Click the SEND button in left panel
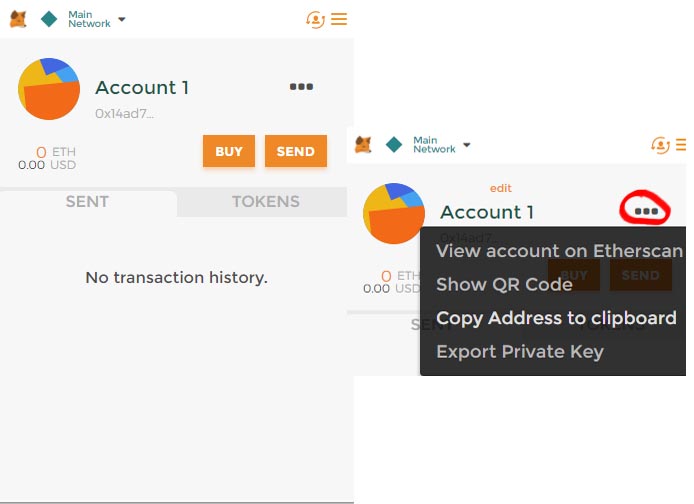Image resolution: width=694 pixels, height=504 pixels. pos(296,151)
